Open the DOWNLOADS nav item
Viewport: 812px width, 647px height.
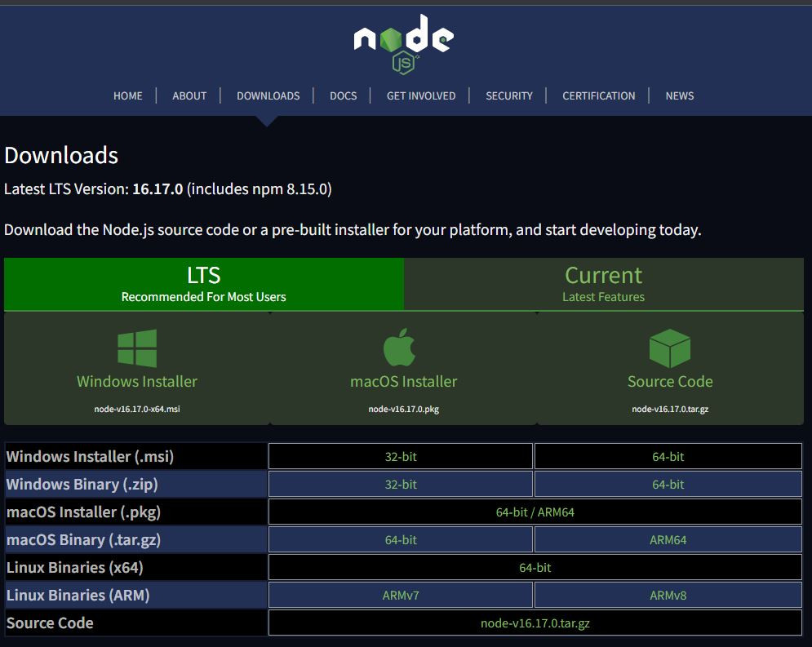point(268,95)
